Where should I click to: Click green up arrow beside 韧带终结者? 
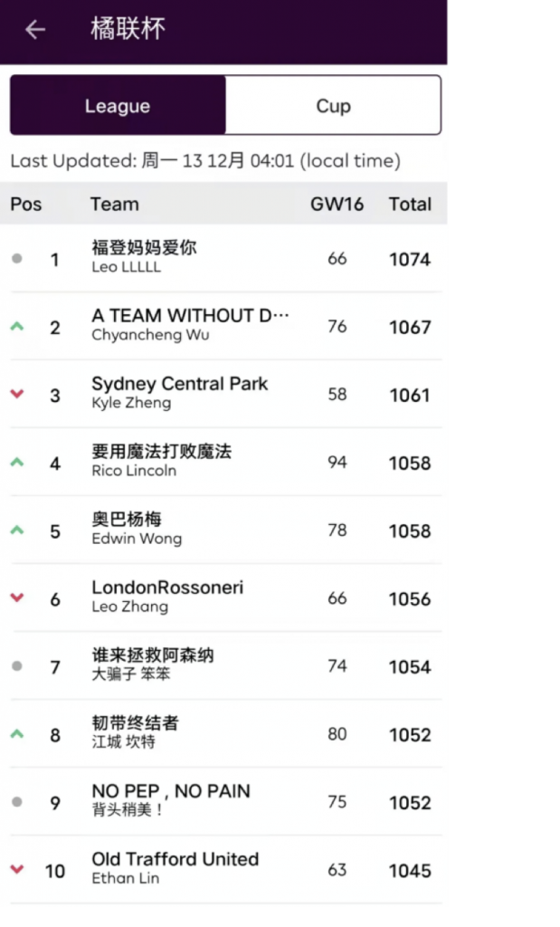(16, 734)
